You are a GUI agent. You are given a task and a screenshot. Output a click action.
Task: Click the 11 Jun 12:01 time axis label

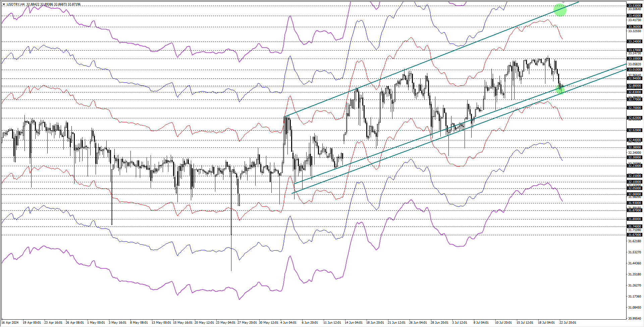point(332,323)
